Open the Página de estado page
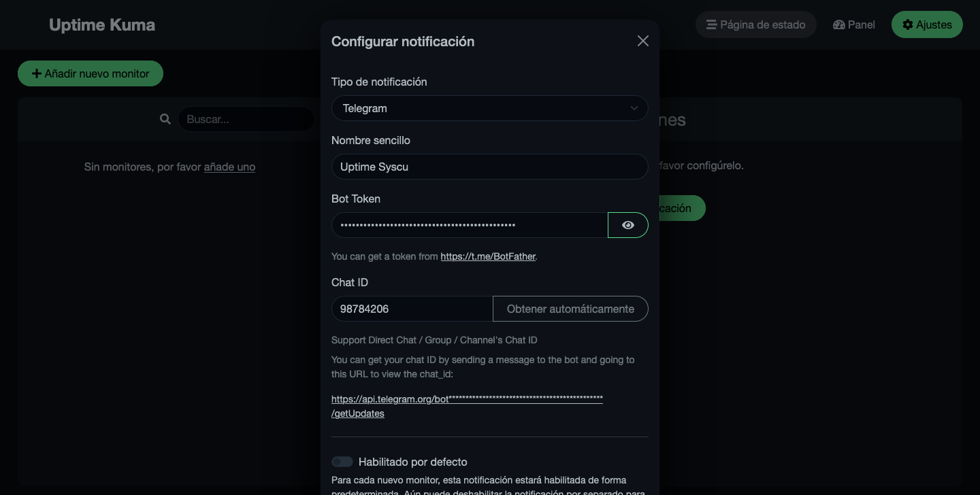 point(756,24)
